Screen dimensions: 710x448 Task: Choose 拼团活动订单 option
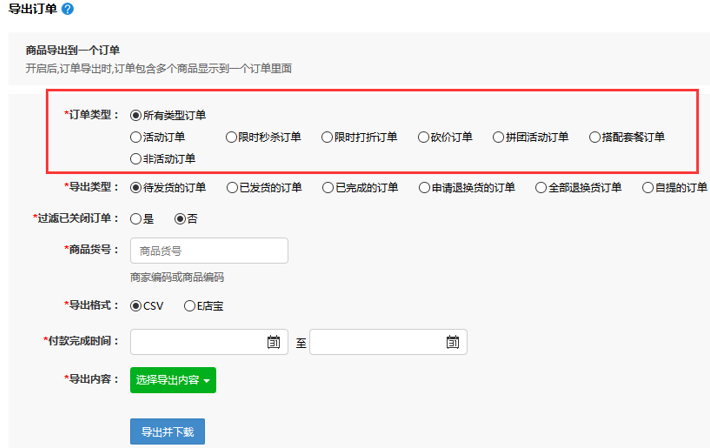pyautogui.click(x=499, y=137)
